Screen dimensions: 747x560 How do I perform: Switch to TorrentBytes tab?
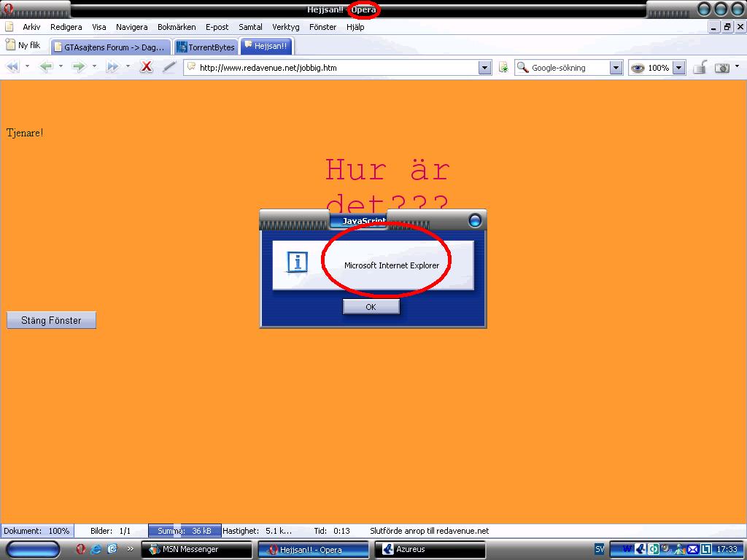coord(206,47)
